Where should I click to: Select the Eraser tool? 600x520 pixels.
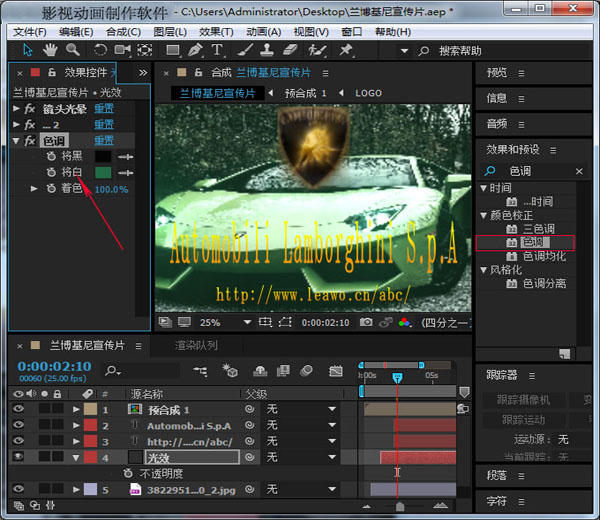290,50
